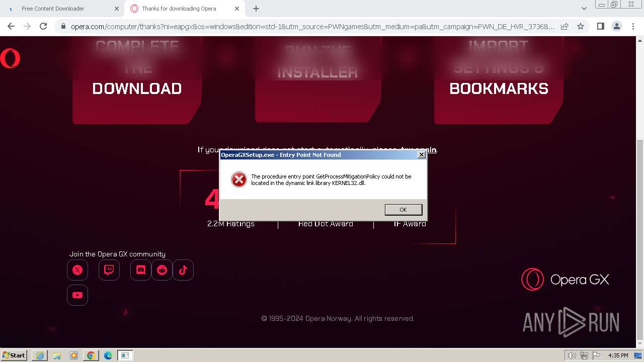Open media player from taskbar
Viewport: 644px width, 362px height.
pos(74,355)
